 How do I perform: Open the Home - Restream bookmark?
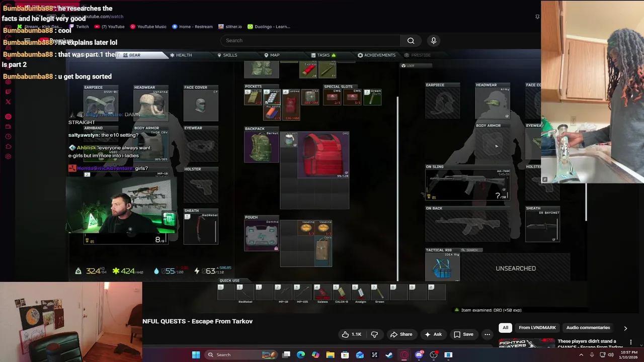click(192, 27)
